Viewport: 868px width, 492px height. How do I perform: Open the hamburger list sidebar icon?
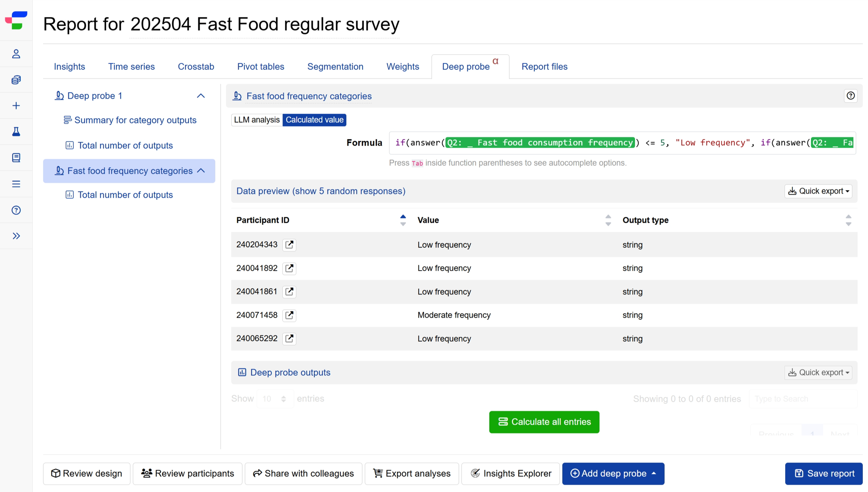coord(16,184)
